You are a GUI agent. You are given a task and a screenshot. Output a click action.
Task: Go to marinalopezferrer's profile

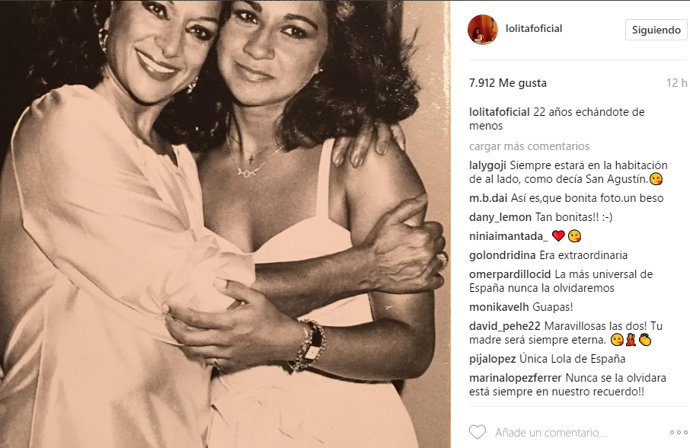point(515,378)
